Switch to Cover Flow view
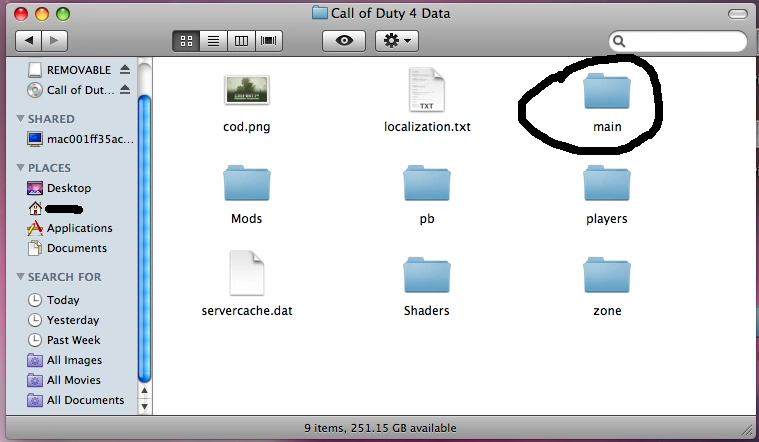Image resolution: width=759 pixels, height=442 pixels. (x=269, y=41)
